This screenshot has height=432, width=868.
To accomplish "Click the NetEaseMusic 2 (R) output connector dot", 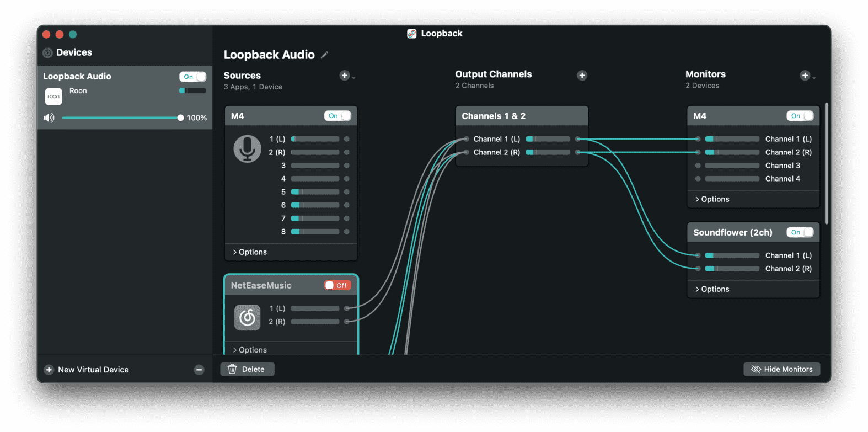I will pyautogui.click(x=346, y=322).
